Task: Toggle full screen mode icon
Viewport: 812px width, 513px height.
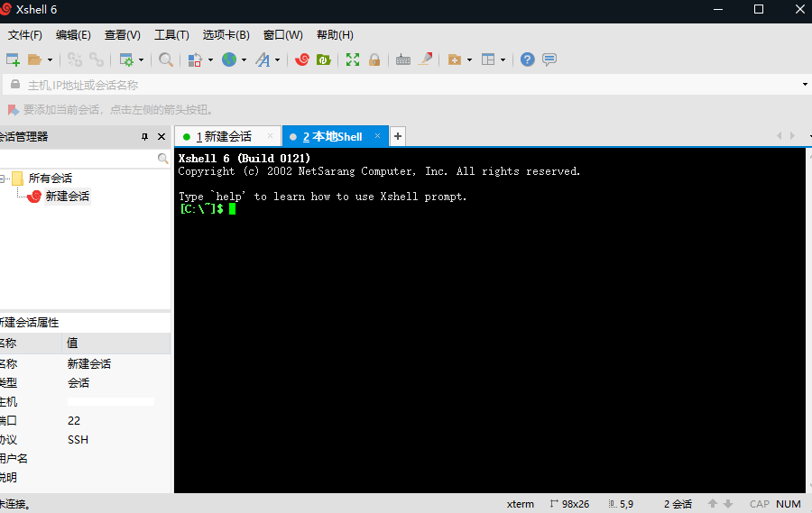Action: point(353,60)
